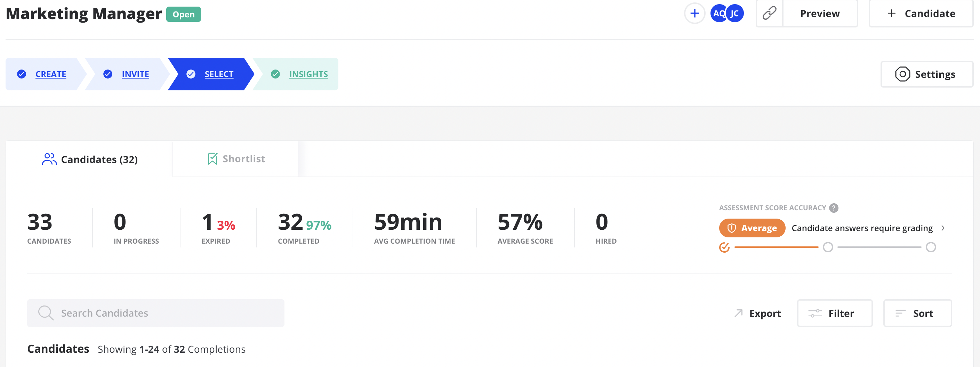
Task: Select the last accuracy progress circle
Action: coord(931,247)
